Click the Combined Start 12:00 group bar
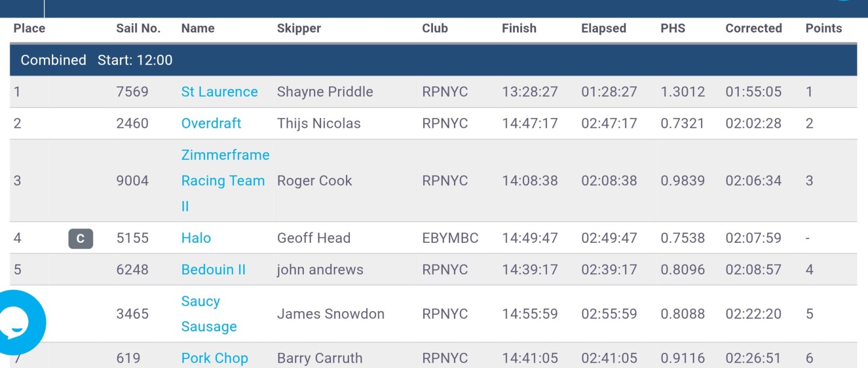 (433, 60)
